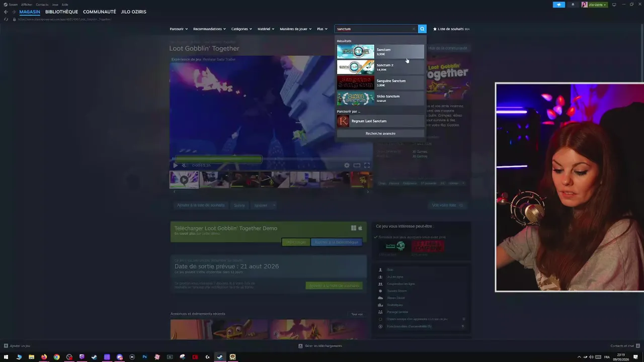Click the active Steam taskbar icon
Image resolution: width=644 pixels, height=362 pixels.
[220, 357]
